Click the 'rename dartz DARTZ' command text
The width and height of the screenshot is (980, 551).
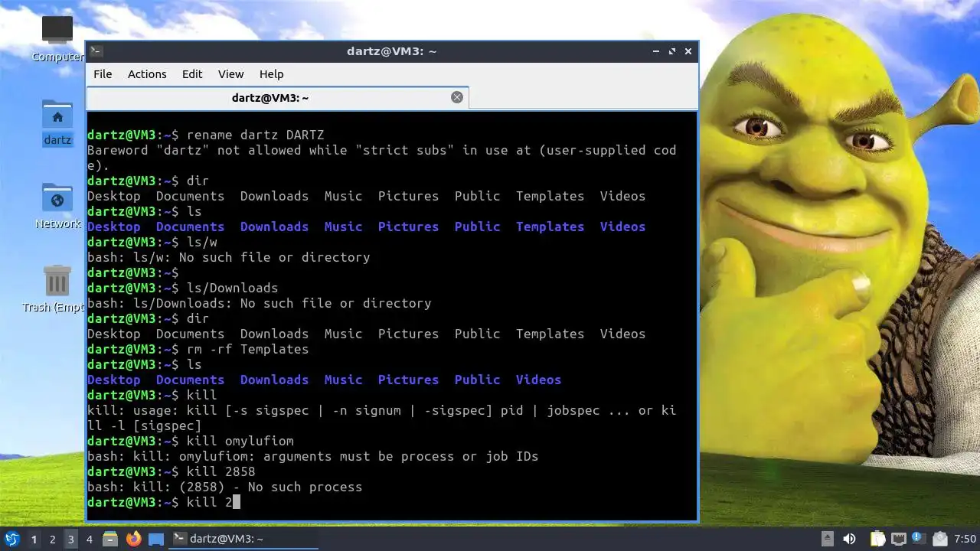(x=255, y=135)
